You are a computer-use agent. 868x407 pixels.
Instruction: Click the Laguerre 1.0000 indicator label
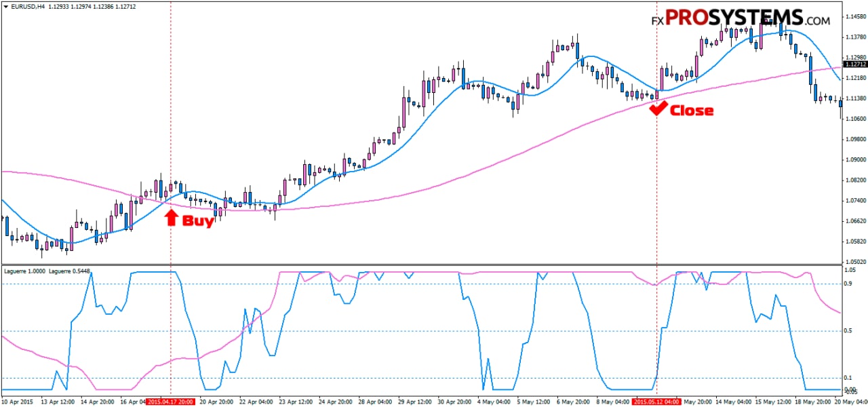(24, 271)
